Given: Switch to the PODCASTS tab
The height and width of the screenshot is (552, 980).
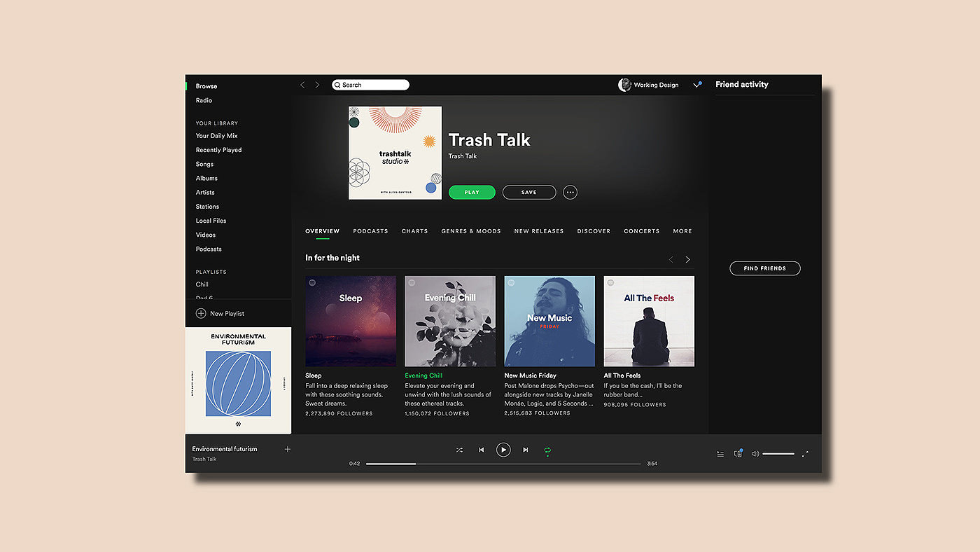Looking at the screenshot, I should [370, 231].
